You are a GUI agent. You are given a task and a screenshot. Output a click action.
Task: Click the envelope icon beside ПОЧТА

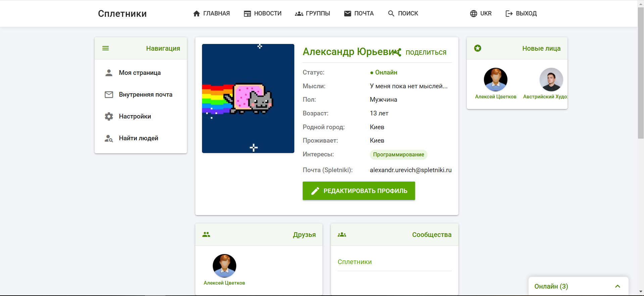(348, 13)
